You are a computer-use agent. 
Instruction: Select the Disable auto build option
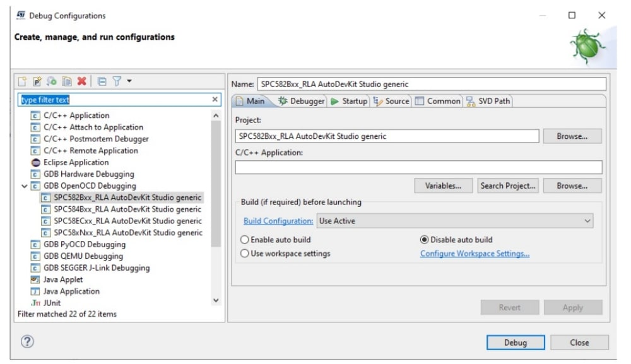click(425, 240)
